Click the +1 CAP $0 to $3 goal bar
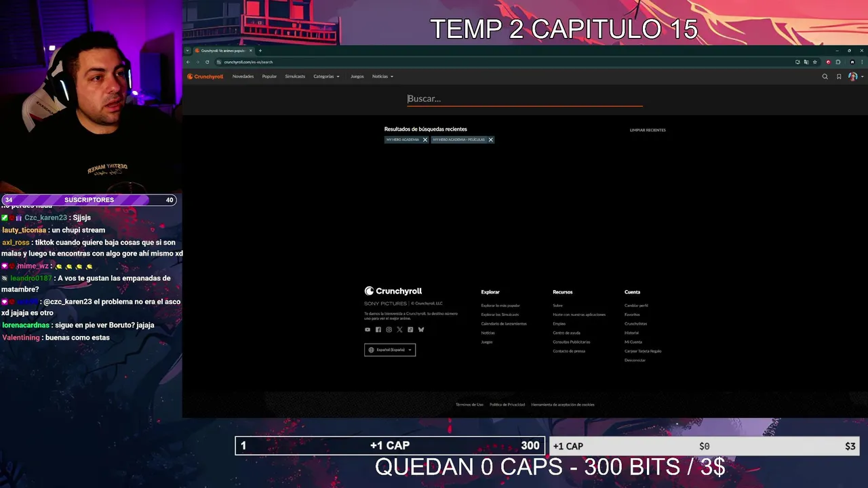 pyautogui.click(x=705, y=446)
